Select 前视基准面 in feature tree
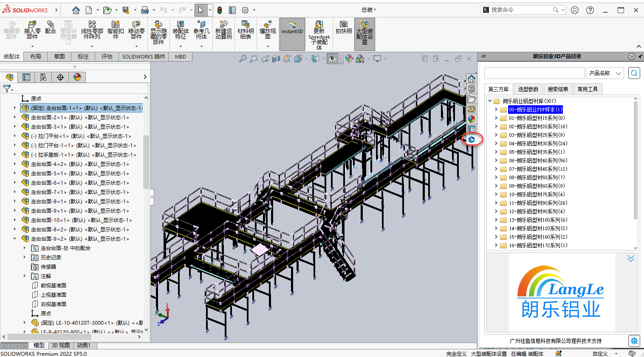This screenshot has height=357, width=644. (x=53, y=285)
